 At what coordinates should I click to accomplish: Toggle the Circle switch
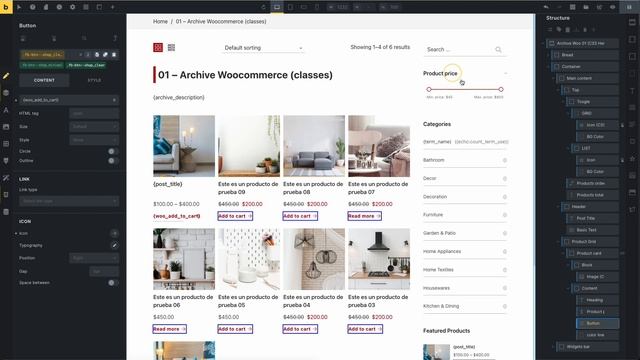click(x=113, y=151)
